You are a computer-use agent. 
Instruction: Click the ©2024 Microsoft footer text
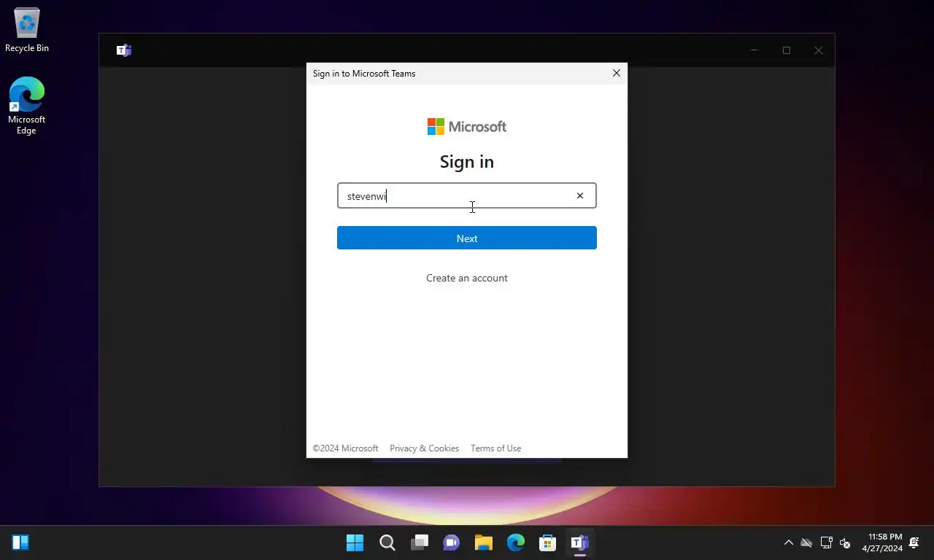point(346,448)
